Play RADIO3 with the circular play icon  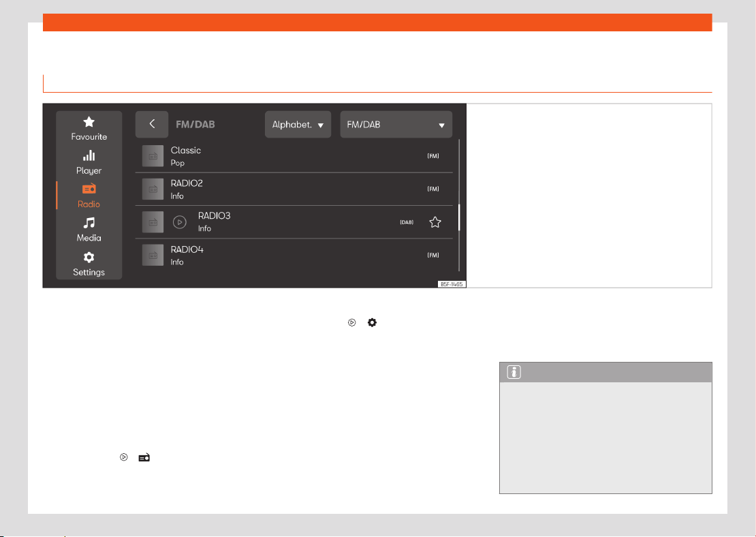179,222
